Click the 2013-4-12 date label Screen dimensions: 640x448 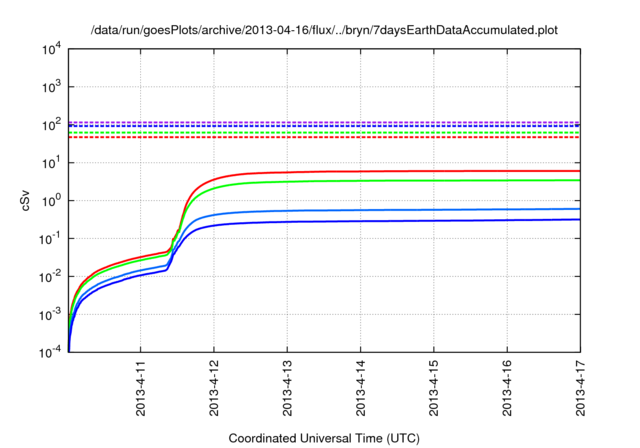pos(214,388)
